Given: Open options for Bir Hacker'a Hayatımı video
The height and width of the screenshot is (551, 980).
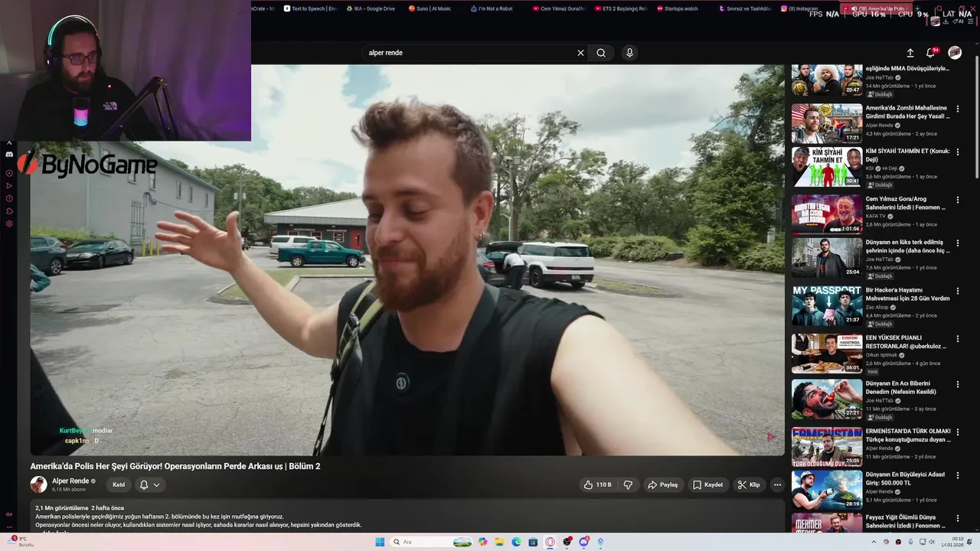Looking at the screenshot, I should pos(957,291).
